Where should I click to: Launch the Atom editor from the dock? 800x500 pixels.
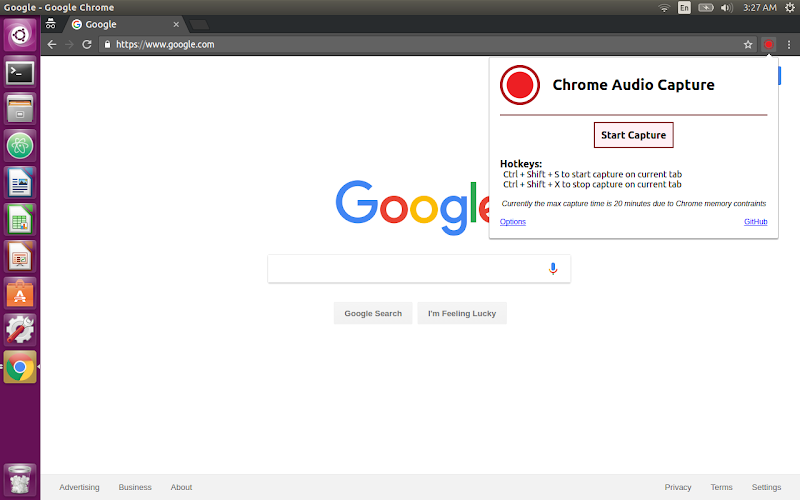click(20, 146)
